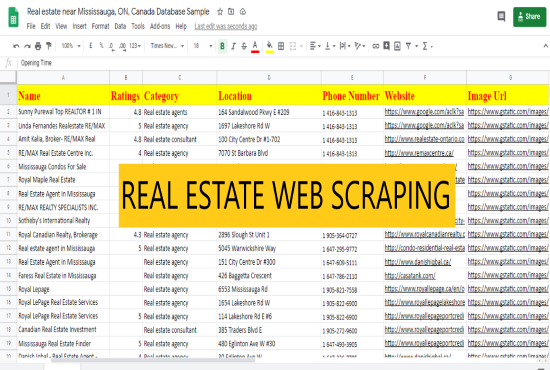Select the Phone Number header cell
The height and width of the screenshot is (370, 550).
tap(352, 95)
